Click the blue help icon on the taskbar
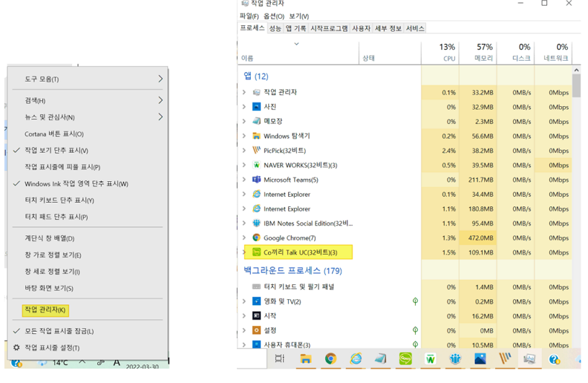This screenshot has width=588, height=383. coord(554,359)
